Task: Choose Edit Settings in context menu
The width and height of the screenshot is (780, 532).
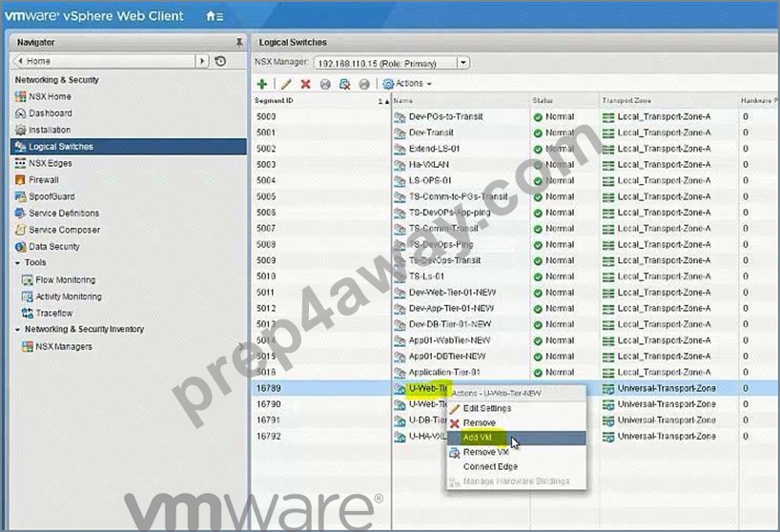Action: (517, 408)
